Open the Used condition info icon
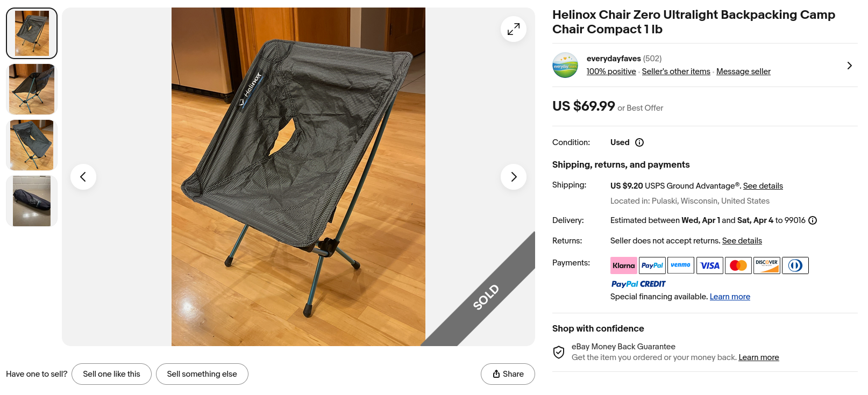Viewport: 868px width, 395px height. [x=639, y=142]
